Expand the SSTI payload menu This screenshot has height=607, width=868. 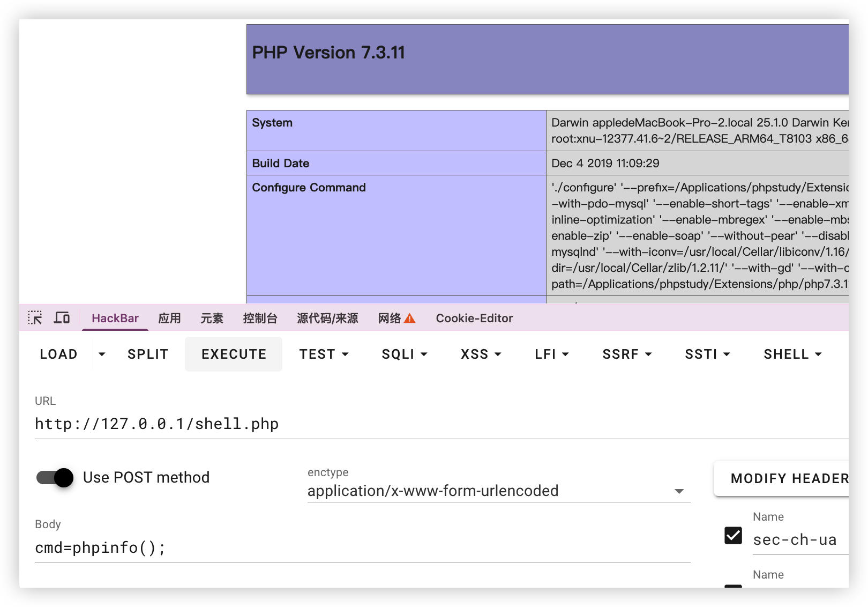click(x=707, y=354)
